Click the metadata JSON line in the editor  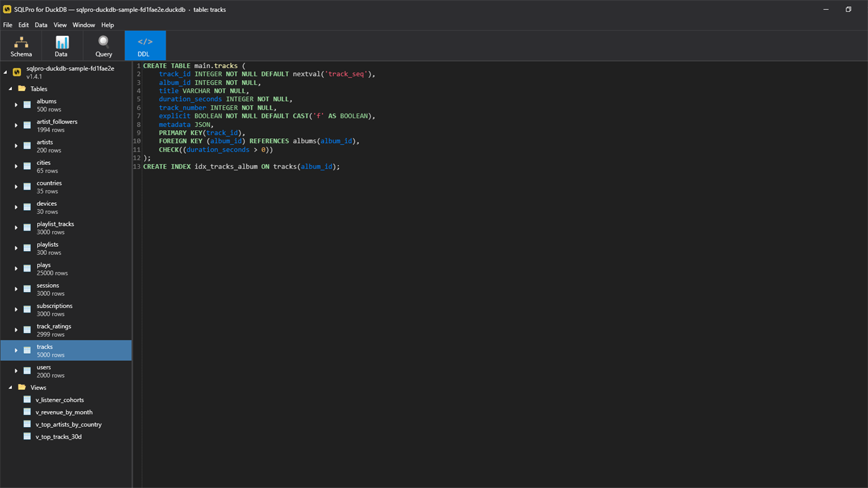coord(186,125)
